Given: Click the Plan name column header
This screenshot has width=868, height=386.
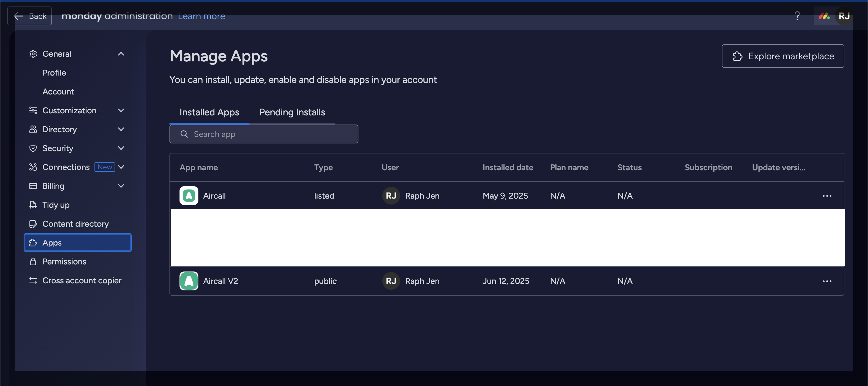Looking at the screenshot, I should click(569, 167).
